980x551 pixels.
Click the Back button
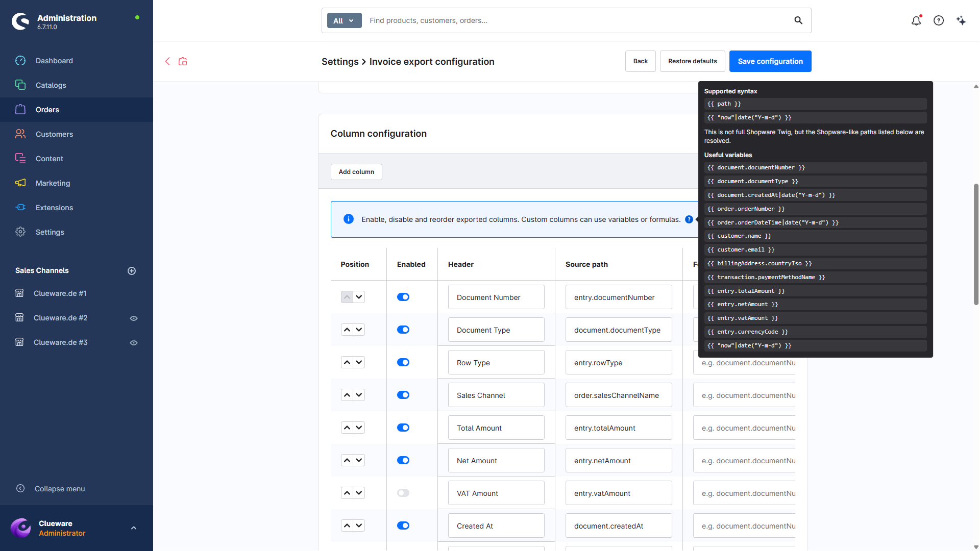(x=640, y=61)
